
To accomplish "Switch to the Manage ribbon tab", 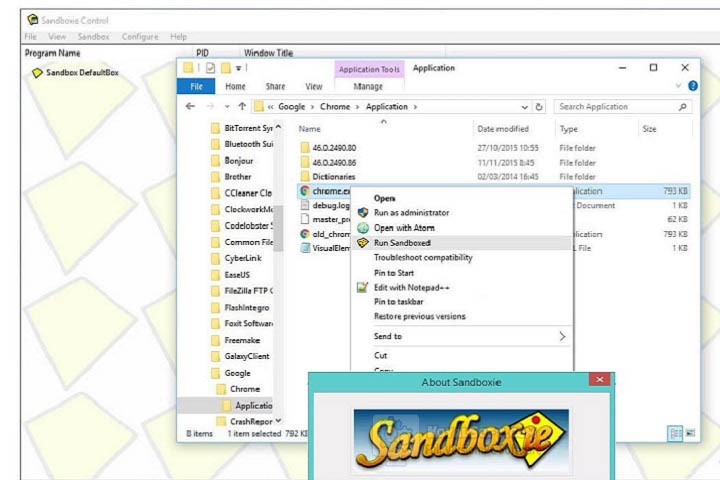I will 368,86.
